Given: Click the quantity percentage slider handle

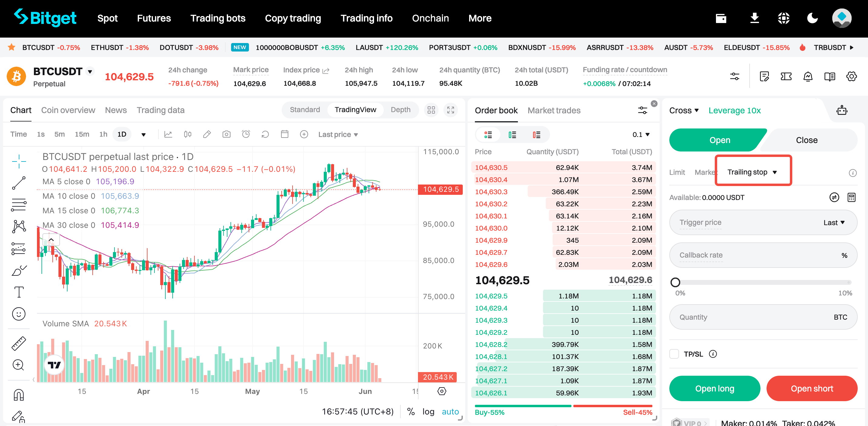Looking at the screenshot, I should click(675, 282).
